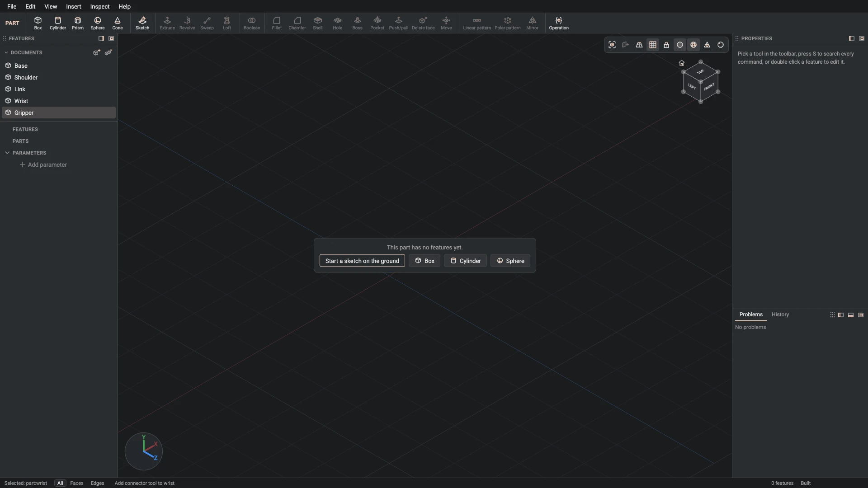Collapse the PARAMETERS section
Screen dimensions: 868x488
pos(7,153)
